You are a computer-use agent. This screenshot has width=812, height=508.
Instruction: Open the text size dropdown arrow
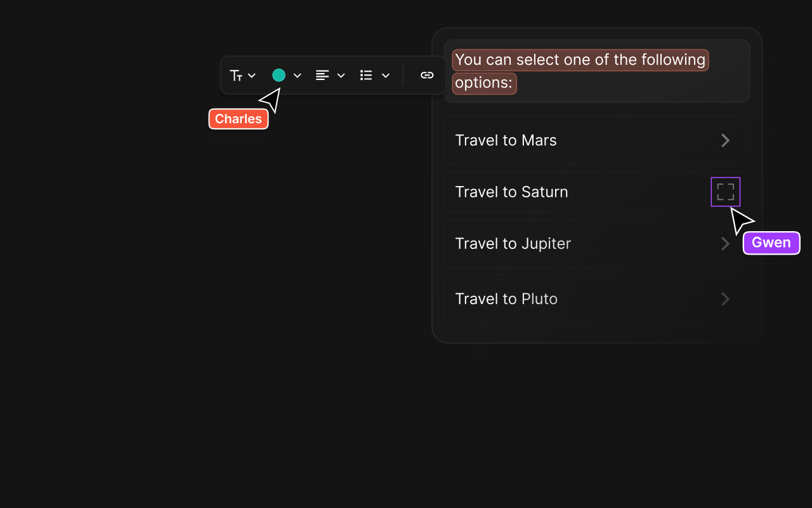click(x=252, y=76)
